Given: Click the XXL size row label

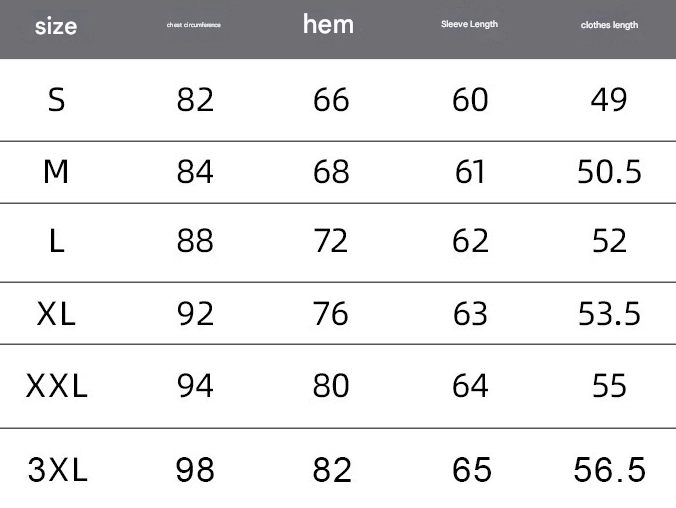Looking at the screenshot, I should [57, 386].
